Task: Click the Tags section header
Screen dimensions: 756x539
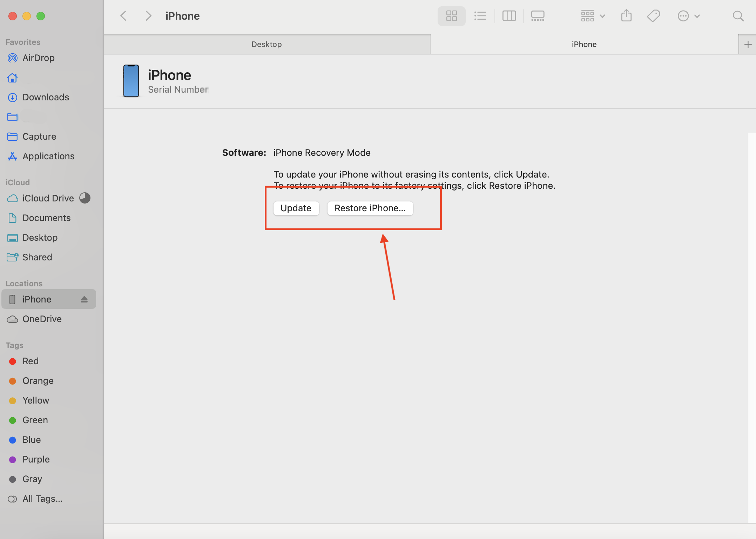Action: point(14,345)
